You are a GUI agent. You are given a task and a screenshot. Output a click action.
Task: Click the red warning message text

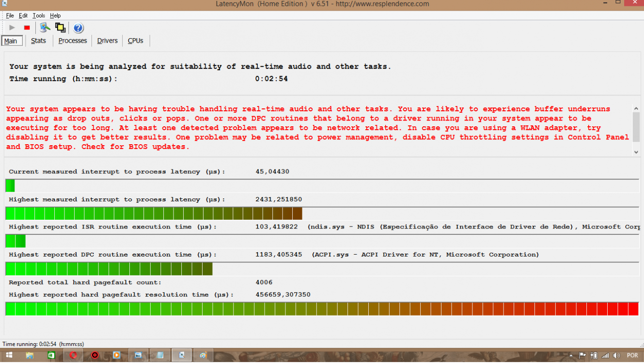point(317,128)
